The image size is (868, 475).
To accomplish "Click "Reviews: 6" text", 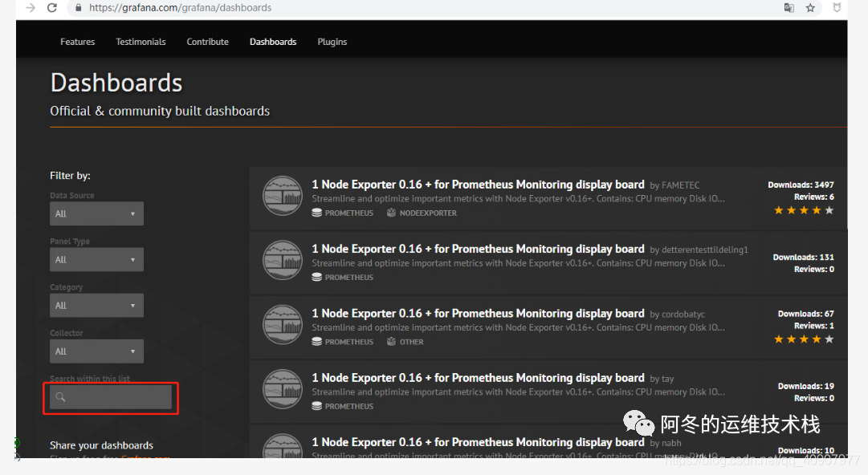I will pyautogui.click(x=813, y=197).
